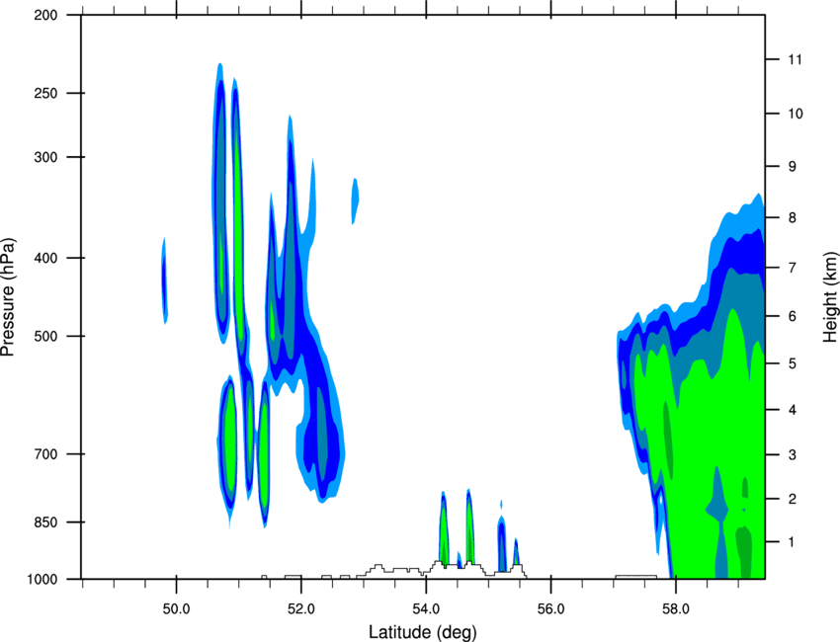Viewport: 840px width, 642px height.
Task: Select the 500 pressure tick label
Action: (45, 336)
